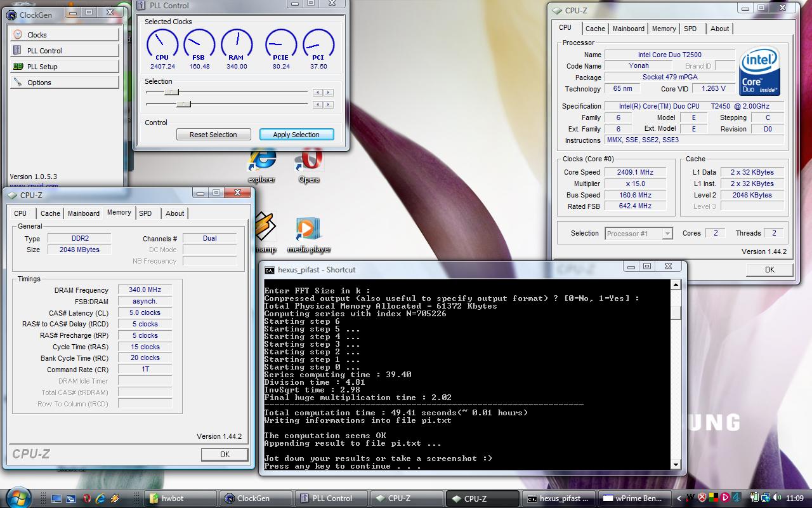Click Rated FSB value 642.4 MHz
The width and height of the screenshot is (812, 508).
(x=635, y=206)
